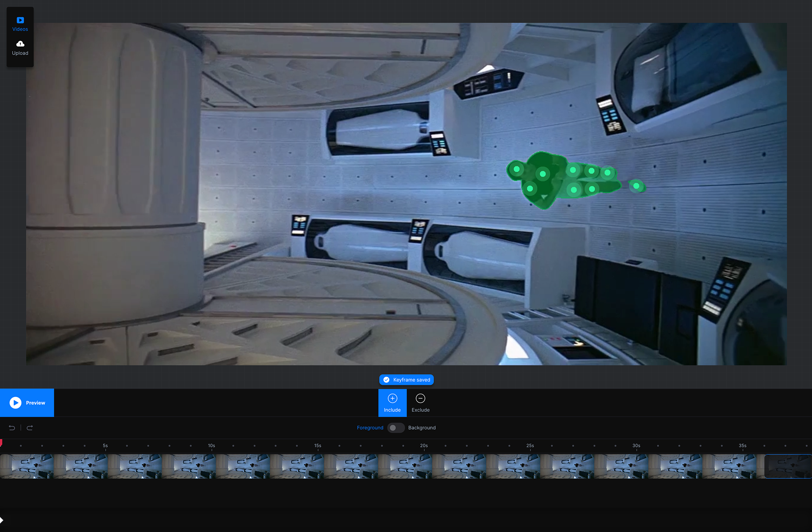
Task: Jump to the 20s timeline mark
Action: 424,446
